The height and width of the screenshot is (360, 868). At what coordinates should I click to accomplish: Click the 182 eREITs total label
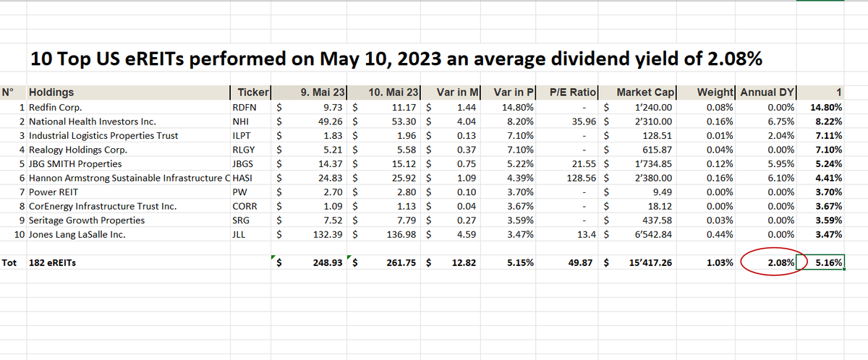pyautogui.click(x=127, y=263)
